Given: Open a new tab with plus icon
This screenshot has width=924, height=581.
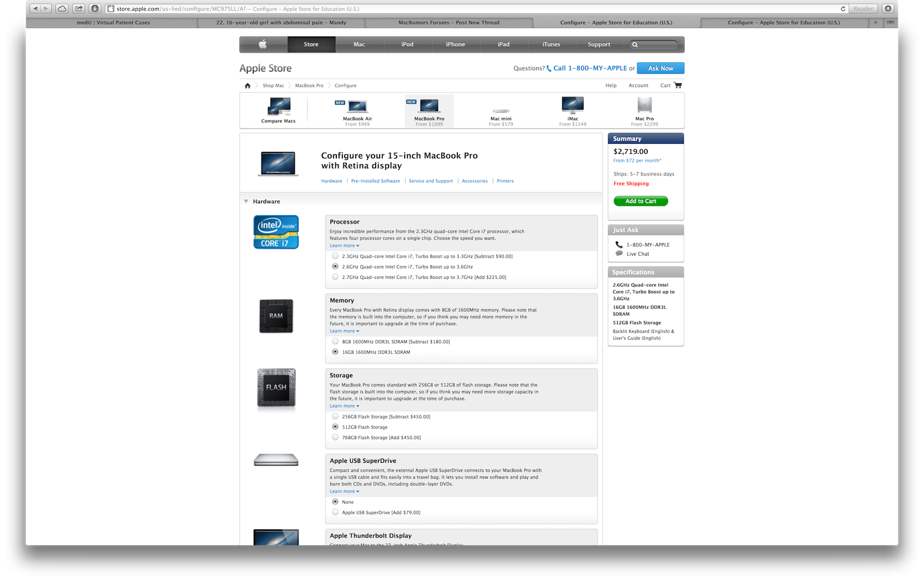Looking at the screenshot, I should click(875, 22).
